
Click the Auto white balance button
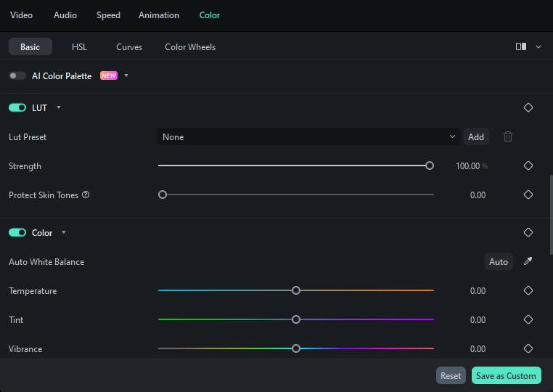click(499, 262)
